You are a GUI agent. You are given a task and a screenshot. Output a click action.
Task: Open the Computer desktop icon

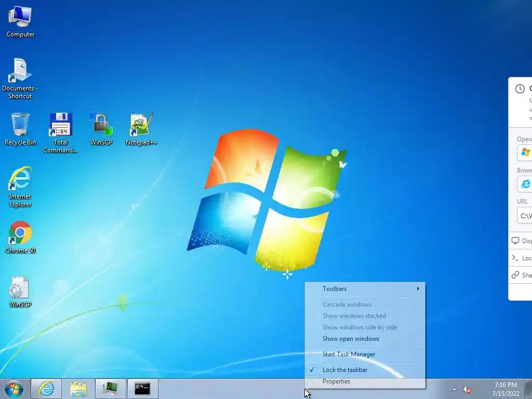[x=20, y=22]
